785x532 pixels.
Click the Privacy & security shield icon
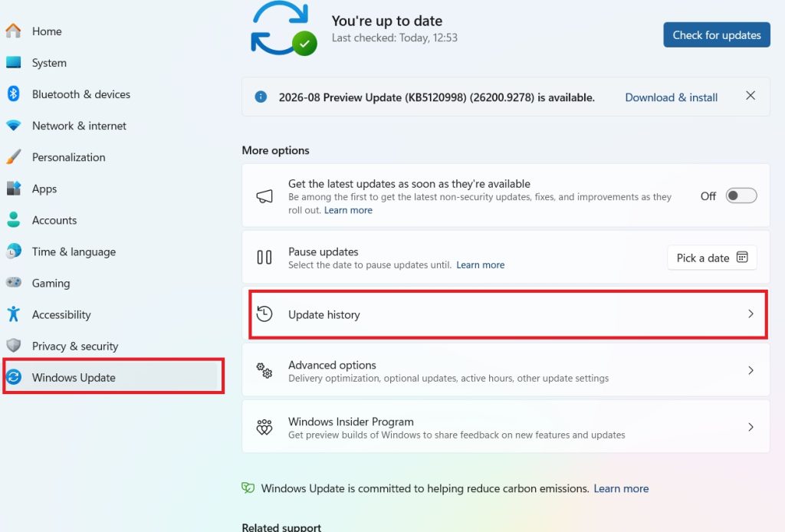click(14, 346)
